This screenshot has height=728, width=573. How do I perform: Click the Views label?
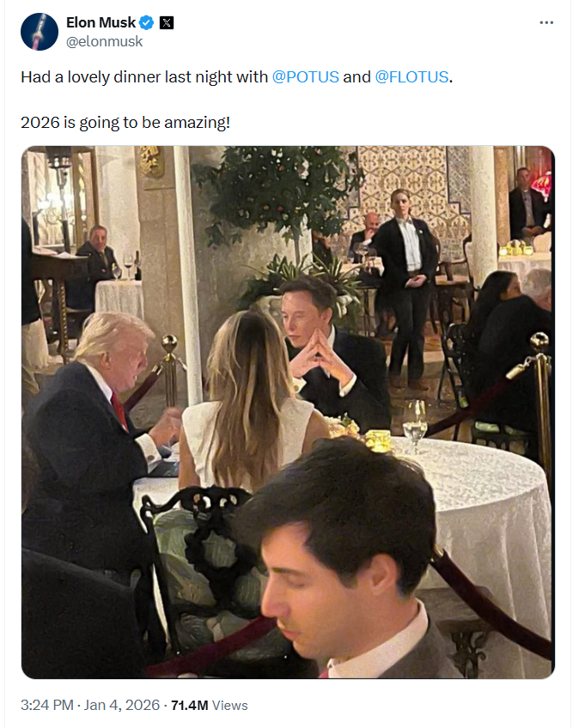(x=229, y=705)
